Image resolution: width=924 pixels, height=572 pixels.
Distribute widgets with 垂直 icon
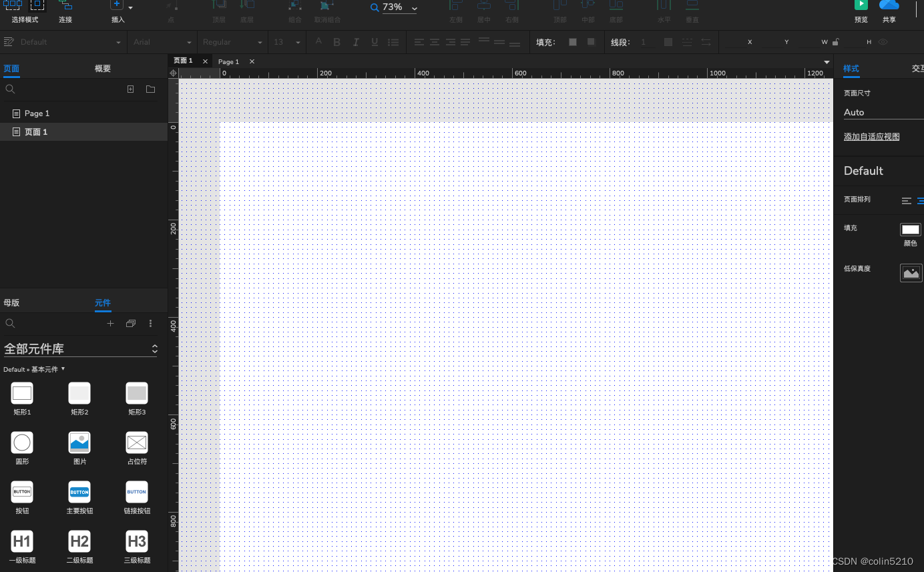[692, 5]
